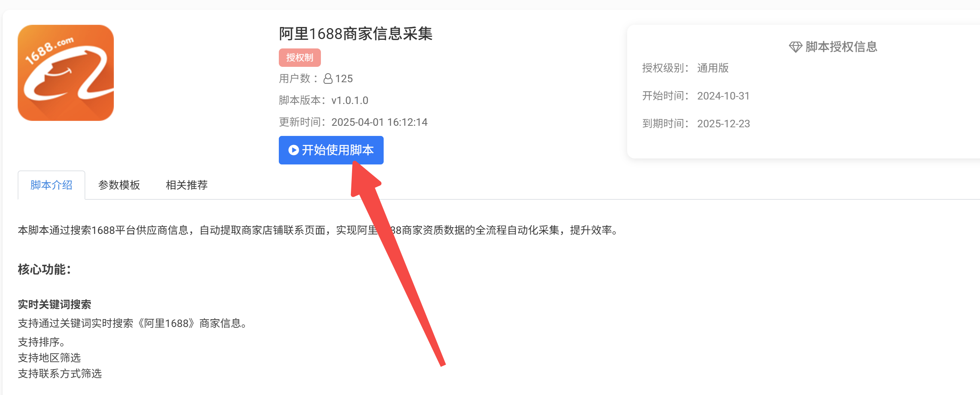
Task: Click the script version v1.0.1.0 text
Action: [x=349, y=100]
